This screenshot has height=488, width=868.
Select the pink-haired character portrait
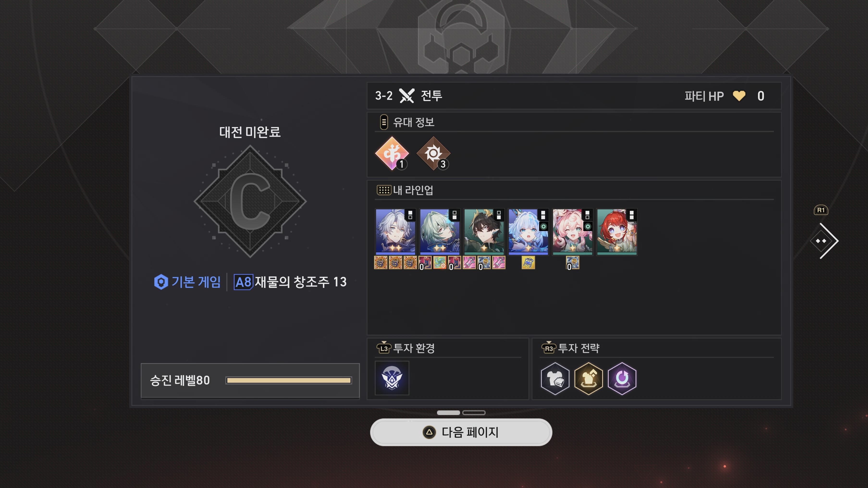(x=573, y=232)
